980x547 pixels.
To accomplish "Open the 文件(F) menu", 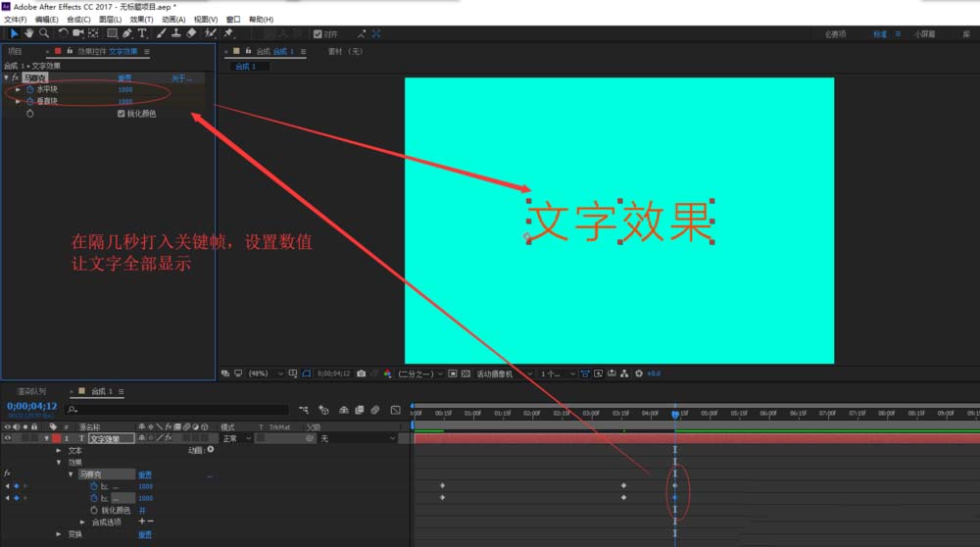I will click(15, 20).
